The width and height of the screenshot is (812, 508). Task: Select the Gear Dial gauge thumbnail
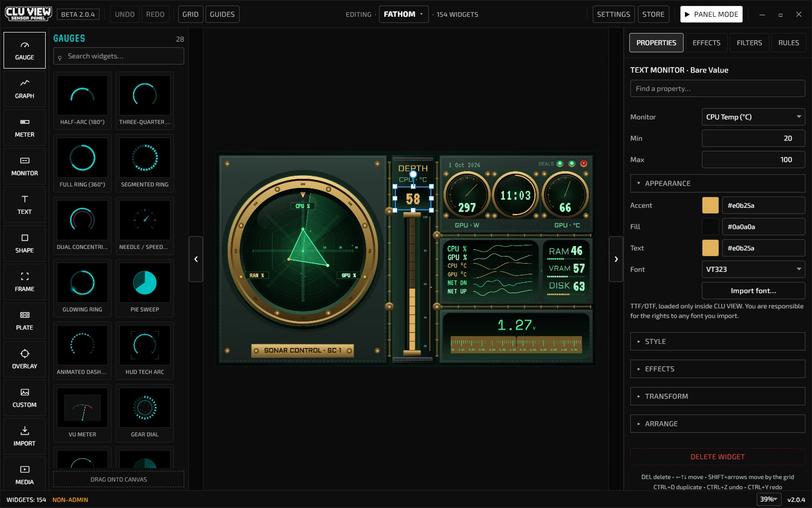click(x=145, y=413)
